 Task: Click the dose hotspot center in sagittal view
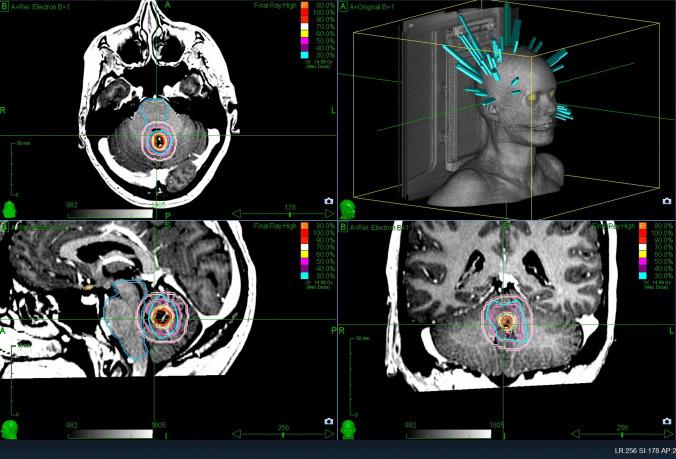[x=163, y=317]
